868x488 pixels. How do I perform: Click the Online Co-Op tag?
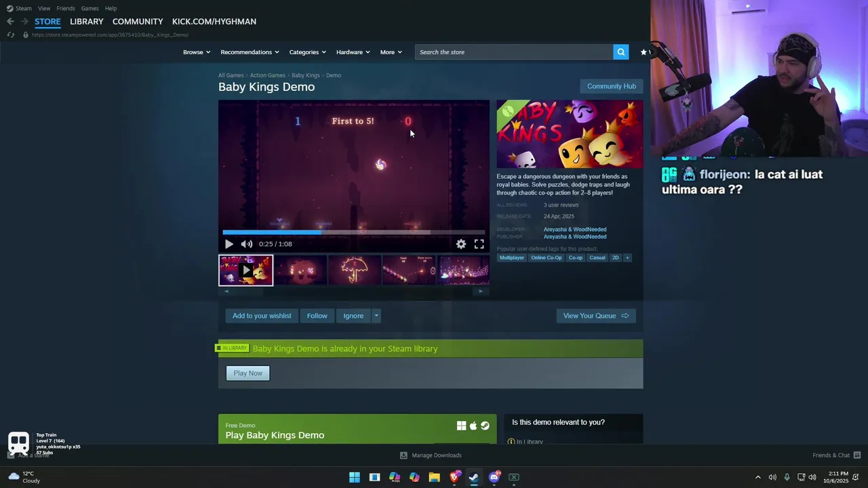pyautogui.click(x=547, y=258)
